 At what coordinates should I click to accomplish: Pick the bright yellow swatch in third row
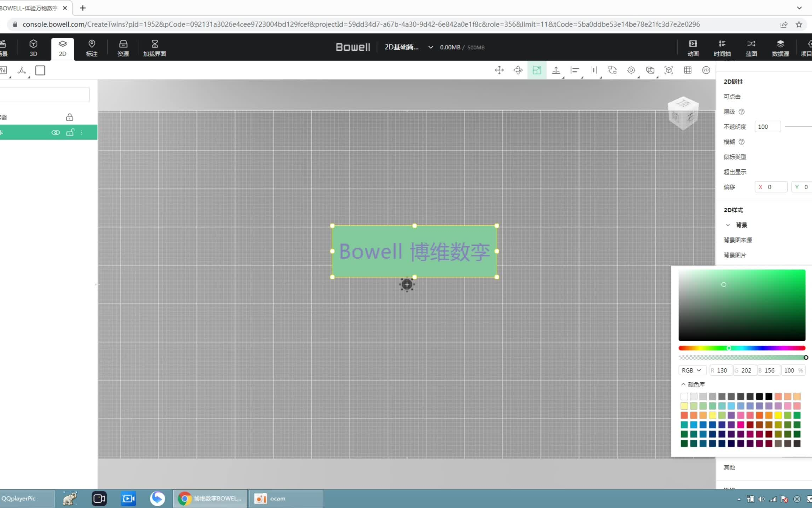pos(778,415)
